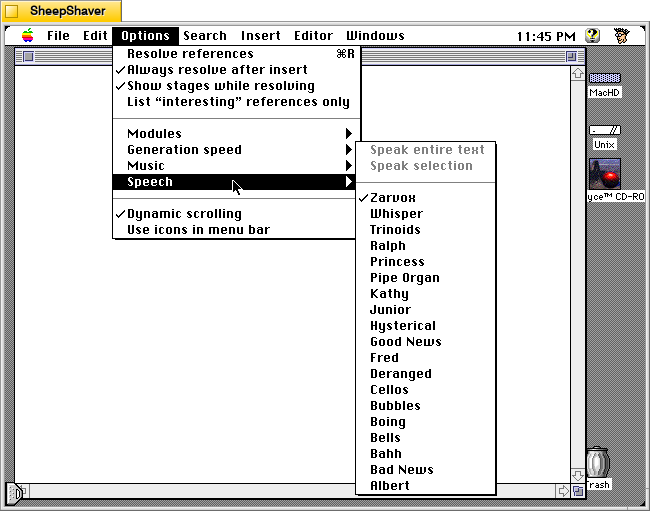Choose the Cellos voice
The height and width of the screenshot is (511, 650).
tap(426, 390)
